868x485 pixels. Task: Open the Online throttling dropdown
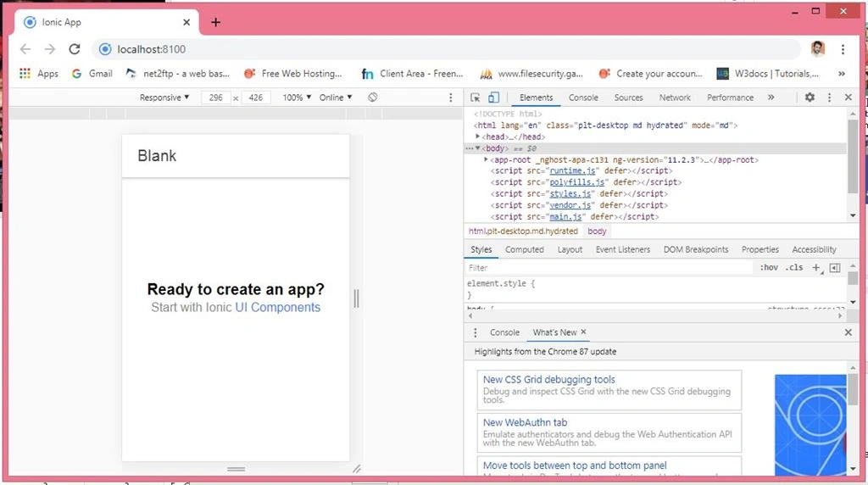[x=336, y=98]
